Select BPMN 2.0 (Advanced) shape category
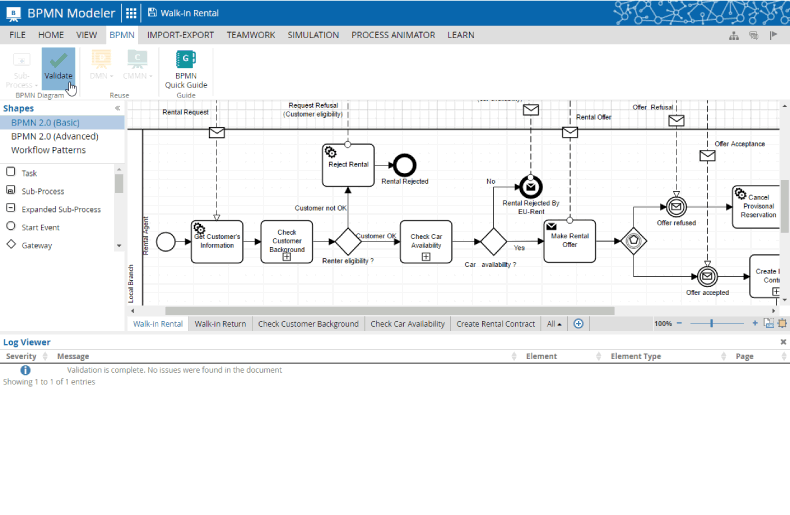The height and width of the screenshot is (515, 790). (55, 136)
